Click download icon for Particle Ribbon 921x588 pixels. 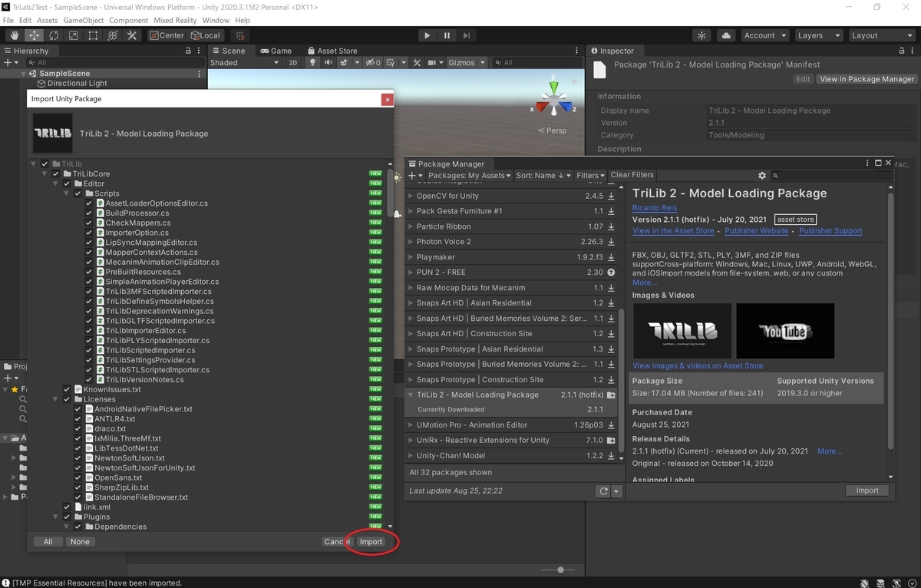pyautogui.click(x=611, y=226)
